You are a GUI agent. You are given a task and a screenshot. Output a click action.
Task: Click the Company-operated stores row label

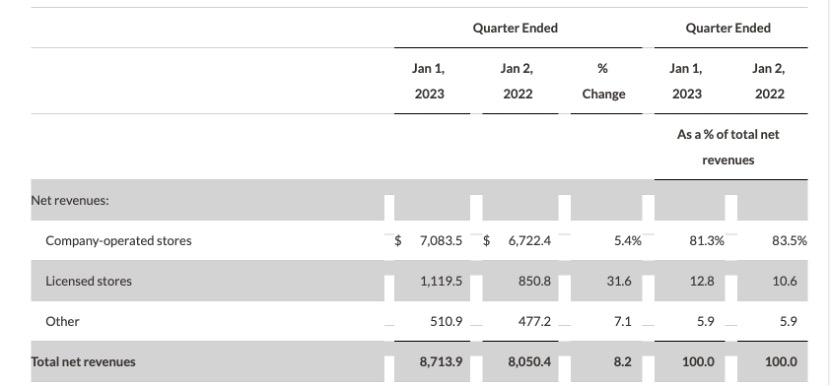[118, 241]
